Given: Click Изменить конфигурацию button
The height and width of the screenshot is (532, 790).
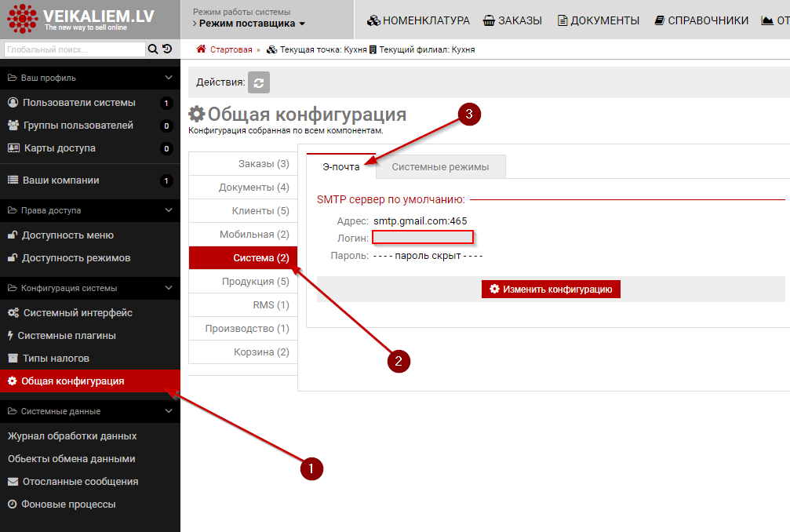Looking at the screenshot, I should 551,290.
